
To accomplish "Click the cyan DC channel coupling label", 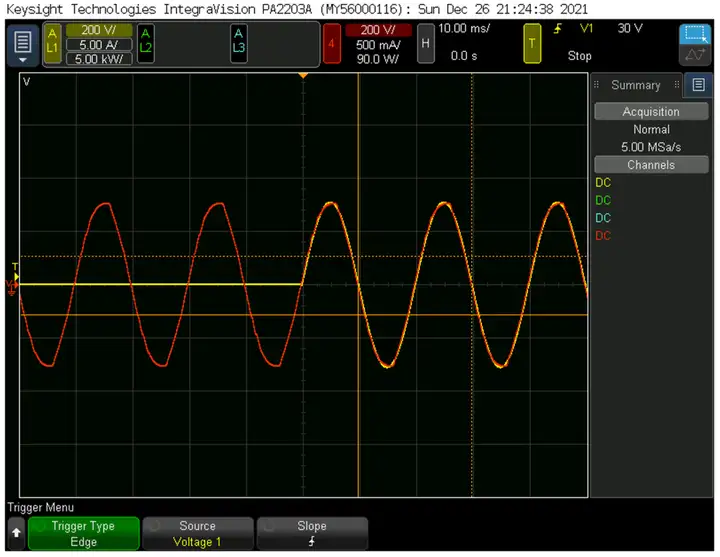I will 602,218.
